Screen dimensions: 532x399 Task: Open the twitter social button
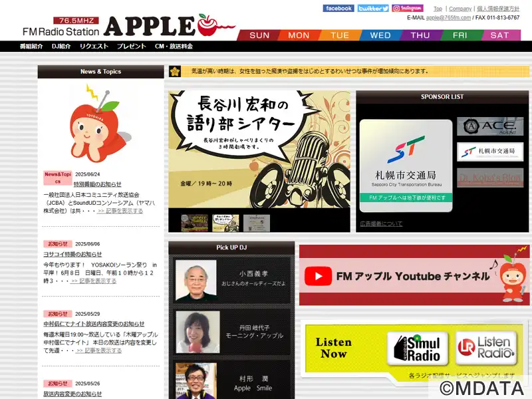(373, 9)
